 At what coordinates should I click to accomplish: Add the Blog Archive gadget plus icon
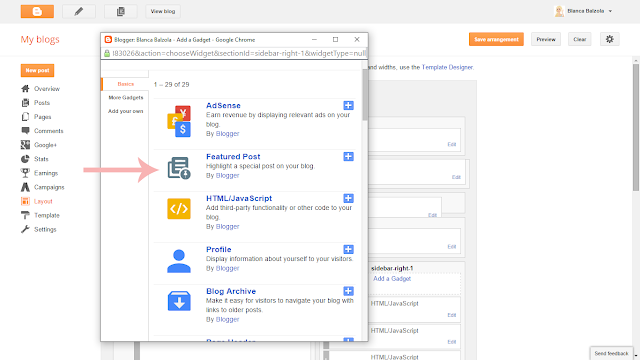[x=348, y=291]
